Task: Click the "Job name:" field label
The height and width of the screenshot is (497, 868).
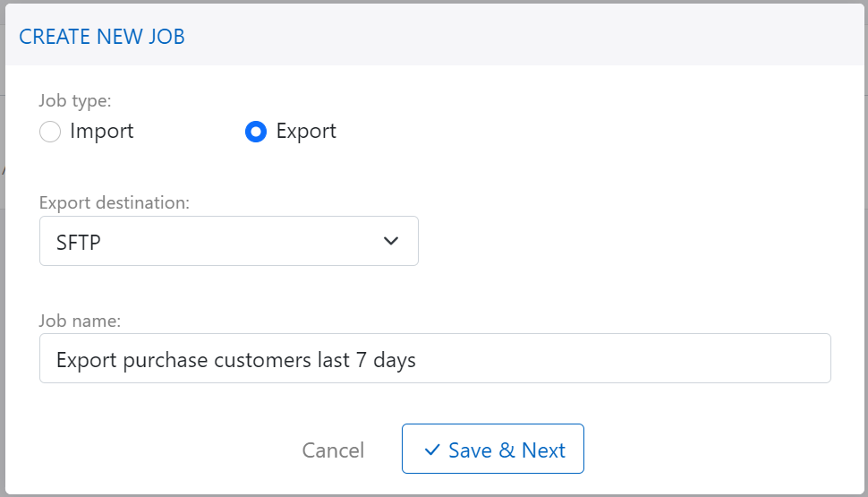Action: pyautogui.click(x=81, y=321)
